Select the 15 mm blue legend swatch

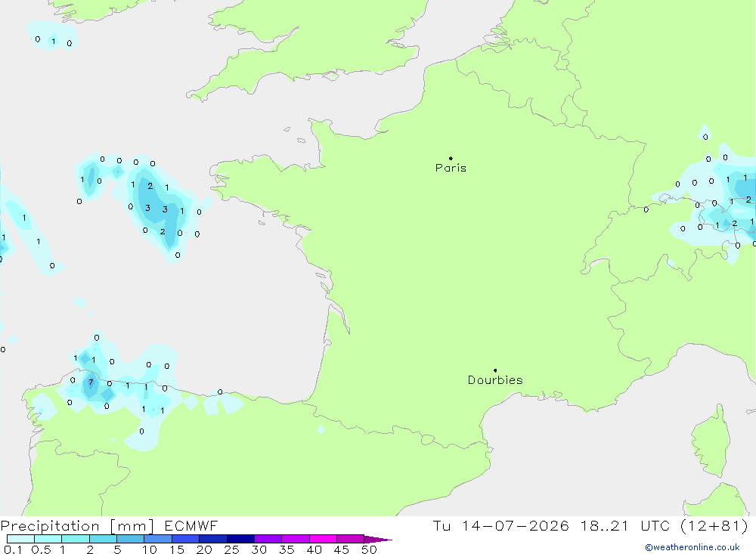(185, 539)
